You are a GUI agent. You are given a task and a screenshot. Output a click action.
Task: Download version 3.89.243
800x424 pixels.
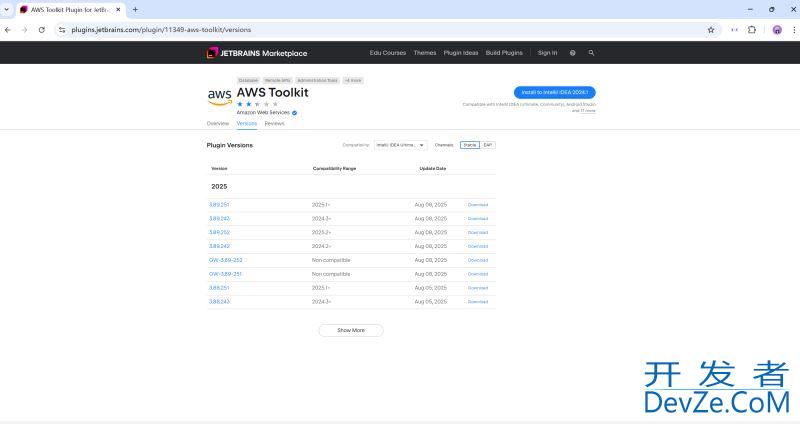pyautogui.click(x=478, y=218)
